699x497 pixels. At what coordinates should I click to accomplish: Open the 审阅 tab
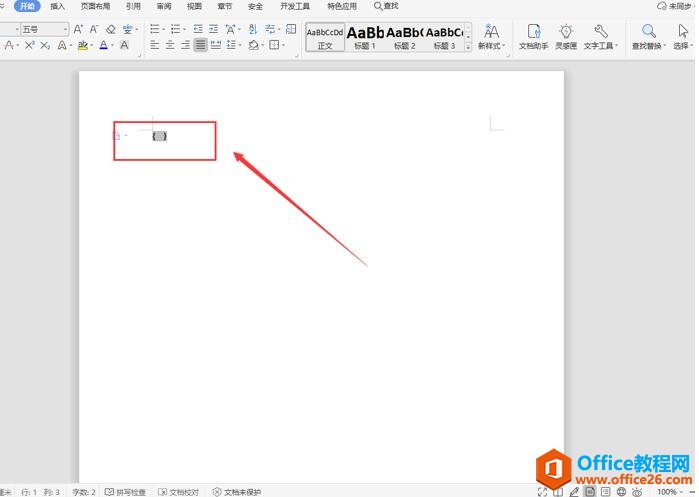(x=164, y=6)
